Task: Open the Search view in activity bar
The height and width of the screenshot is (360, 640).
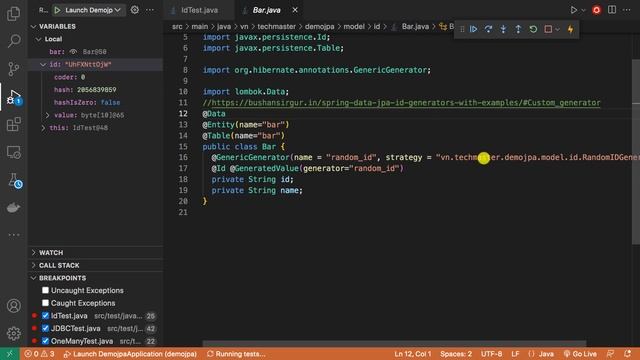Action: [13, 41]
